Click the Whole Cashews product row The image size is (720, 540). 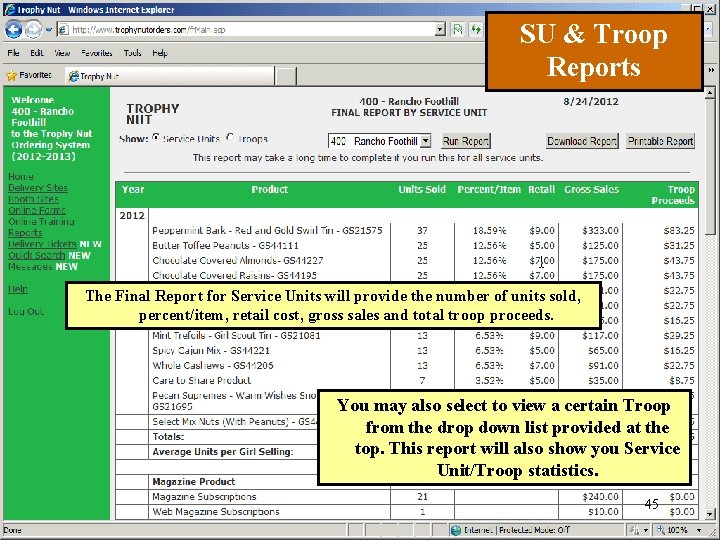click(x=407, y=366)
